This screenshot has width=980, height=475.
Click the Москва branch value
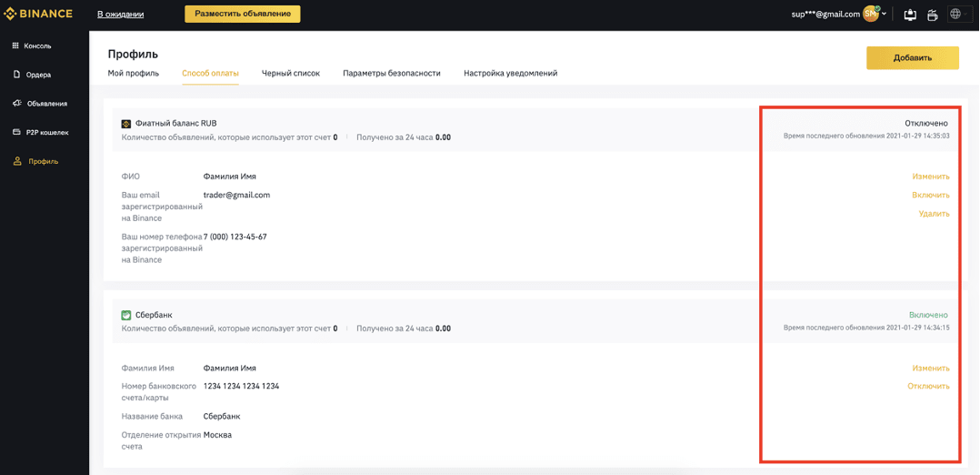(x=217, y=435)
